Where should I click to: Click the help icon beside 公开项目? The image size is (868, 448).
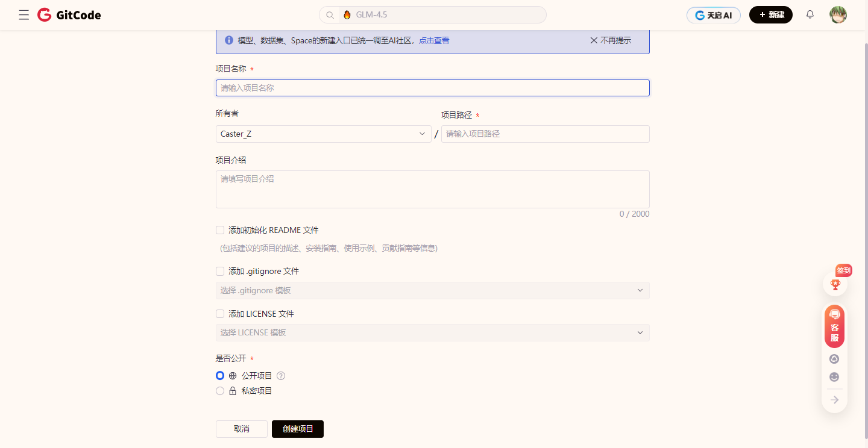(x=281, y=376)
